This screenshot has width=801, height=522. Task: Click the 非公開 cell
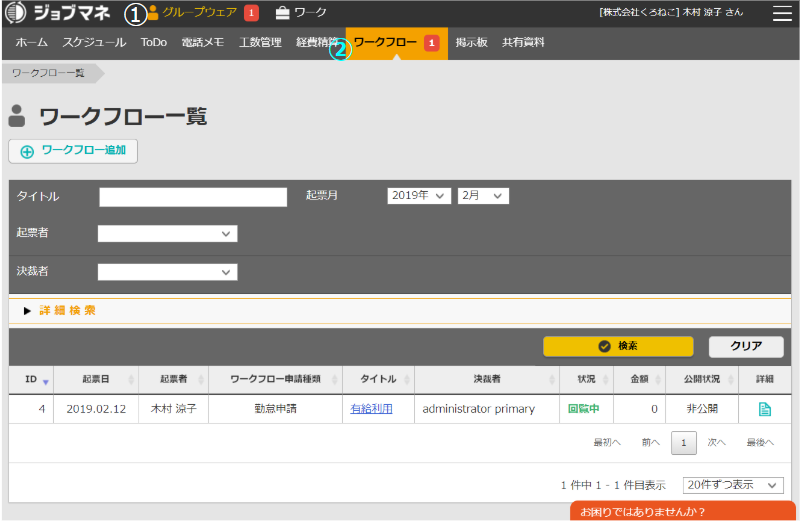[702, 409]
